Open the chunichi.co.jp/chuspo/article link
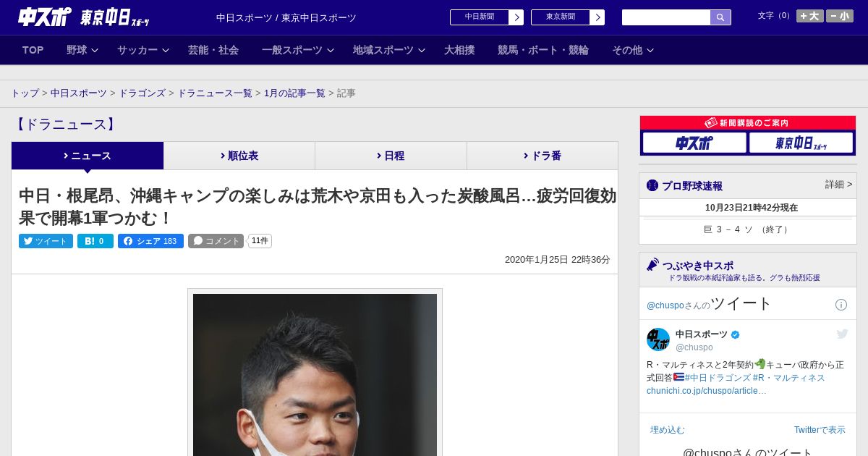The height and width of the screenshot is (456, 868). [x=707, y=391]
